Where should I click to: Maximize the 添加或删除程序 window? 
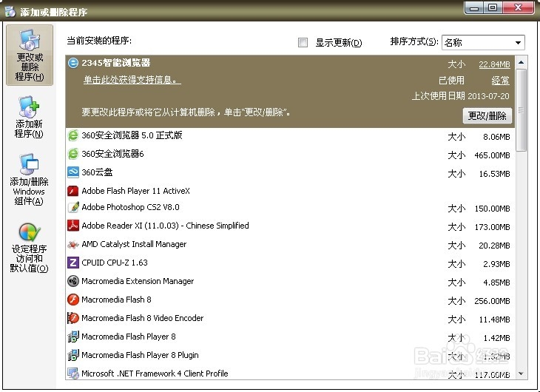493,7
